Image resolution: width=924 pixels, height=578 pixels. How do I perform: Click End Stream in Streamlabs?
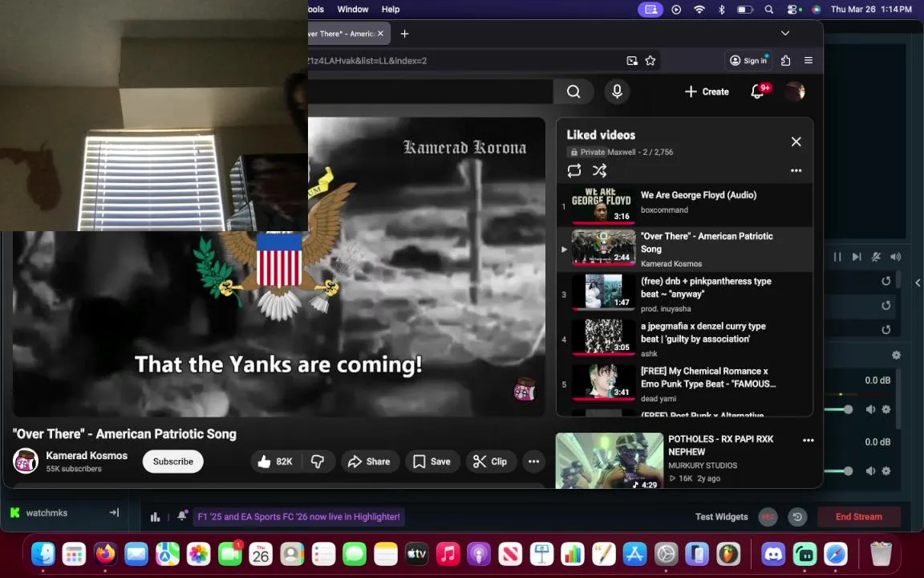click(858, 517)
